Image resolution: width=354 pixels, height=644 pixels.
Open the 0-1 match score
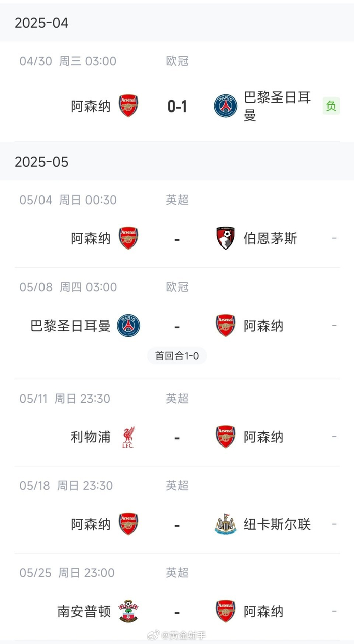tap(177, 106)
